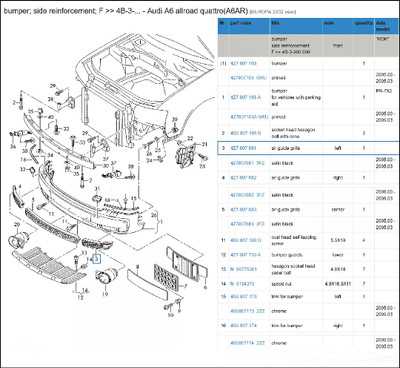Click grille insert callout 7 in diagram
The height and width of the screenshot is (368, 400).
[x=186, y=285]
